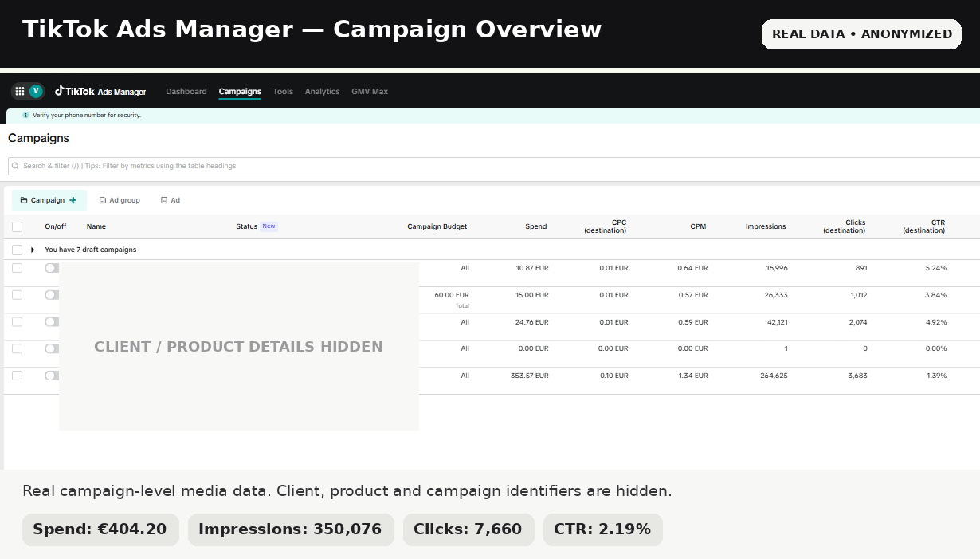This screenshot has width=980, height=559.
Task: Click the 5.24% CTR value
Action: point(936,268)
